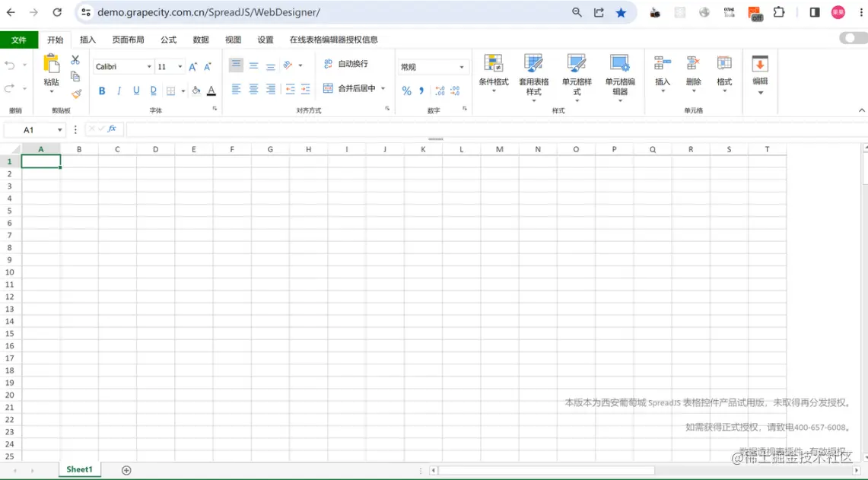Image resolution: width=868 pixels, height=480 pixels.
Task: Click the formula bar input field
Action: click(497, 130)
